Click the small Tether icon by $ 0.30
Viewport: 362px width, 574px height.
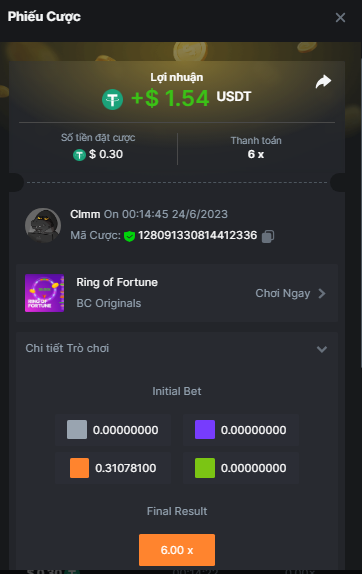click(79, 155)
